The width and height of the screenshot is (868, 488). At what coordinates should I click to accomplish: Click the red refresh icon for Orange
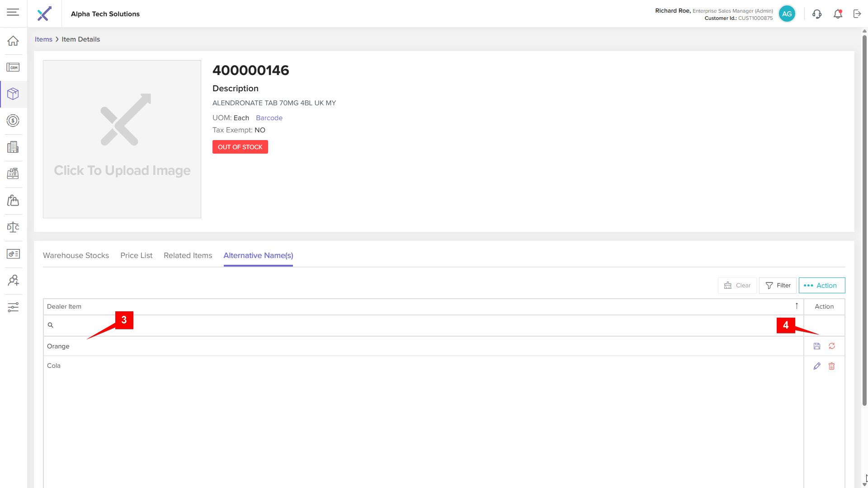click(x=831, y=346)
